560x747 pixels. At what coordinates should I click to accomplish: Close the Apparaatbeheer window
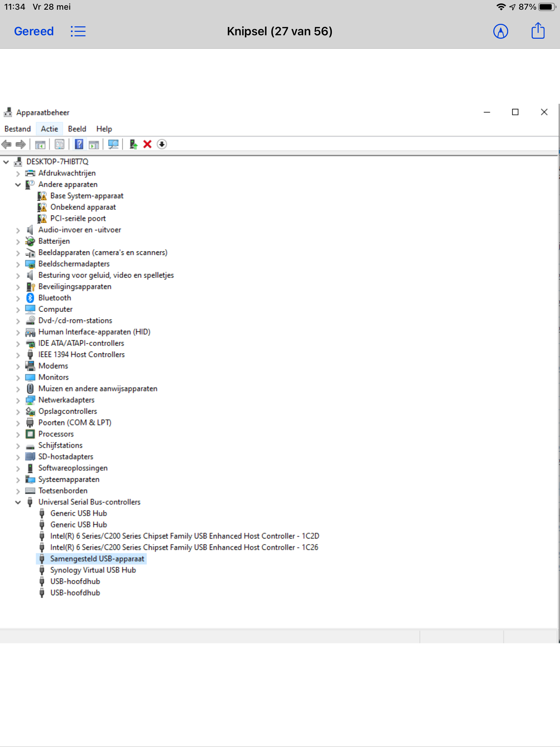pyautogui.click(x=544, y=112)
